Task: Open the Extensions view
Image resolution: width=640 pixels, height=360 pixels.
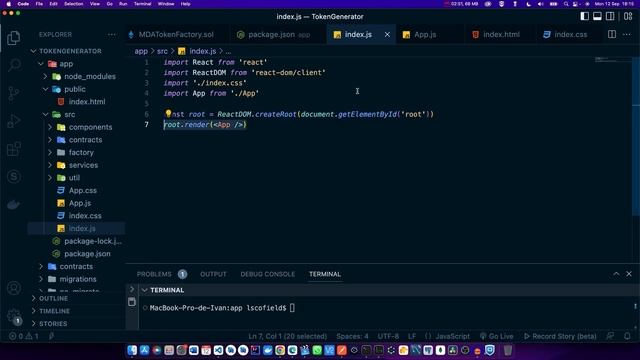Action: [13, 149]
